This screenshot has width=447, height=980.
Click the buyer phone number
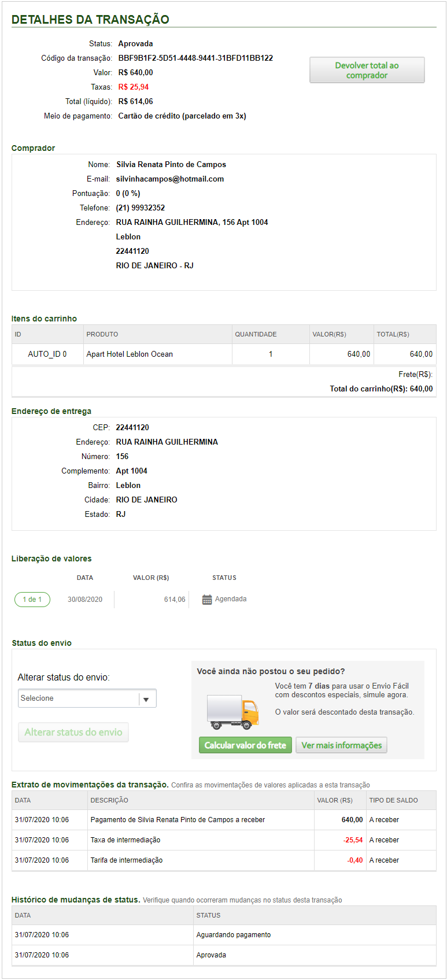[x=141, y=208]
